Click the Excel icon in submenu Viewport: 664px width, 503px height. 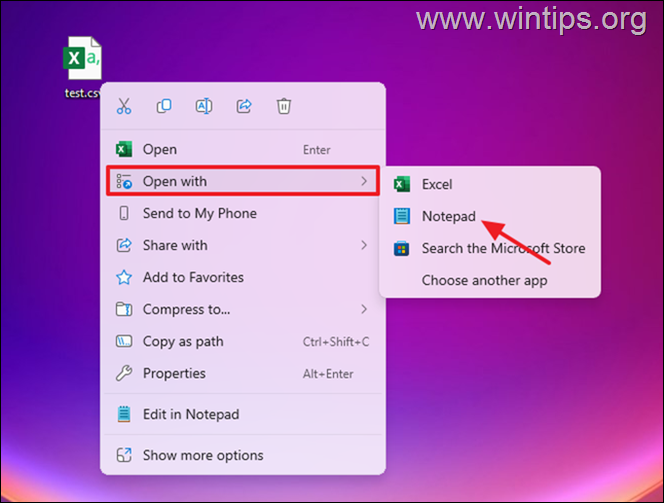[x=401, y=184]
